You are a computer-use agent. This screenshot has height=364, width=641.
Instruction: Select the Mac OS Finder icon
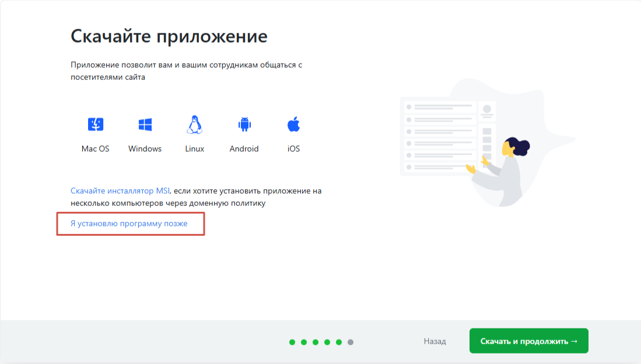pyautogui.click(x=96, y=124)
